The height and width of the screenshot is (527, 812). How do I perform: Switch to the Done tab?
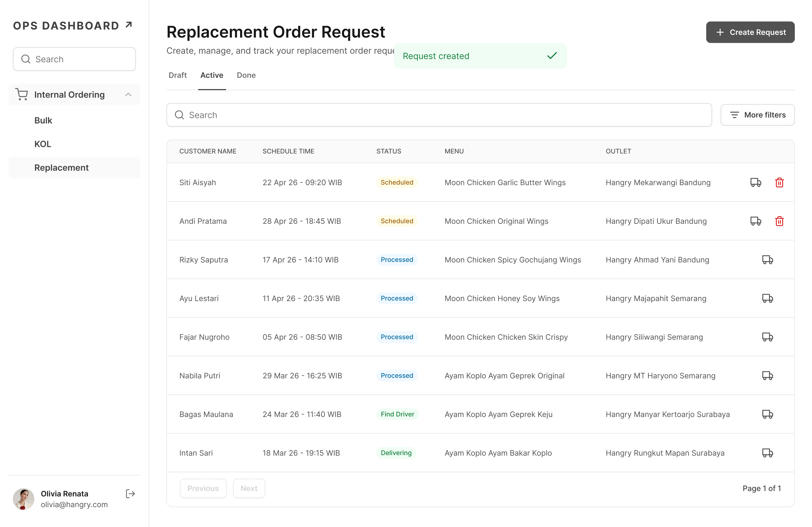246,75
